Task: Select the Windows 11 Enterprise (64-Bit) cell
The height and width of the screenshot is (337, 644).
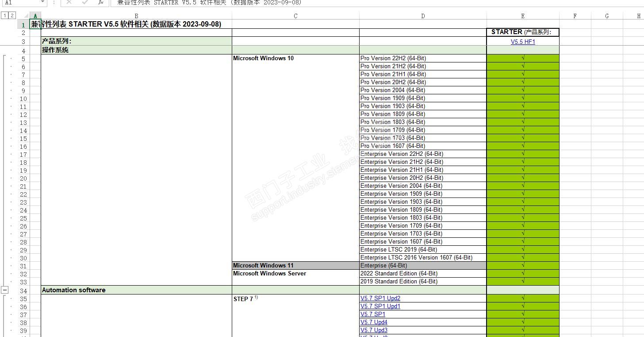Action: 423,265
